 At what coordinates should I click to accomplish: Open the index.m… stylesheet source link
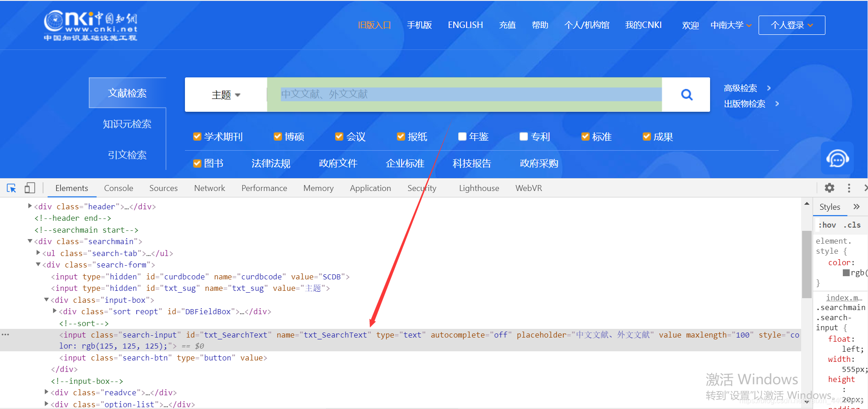tap(844, 298)
